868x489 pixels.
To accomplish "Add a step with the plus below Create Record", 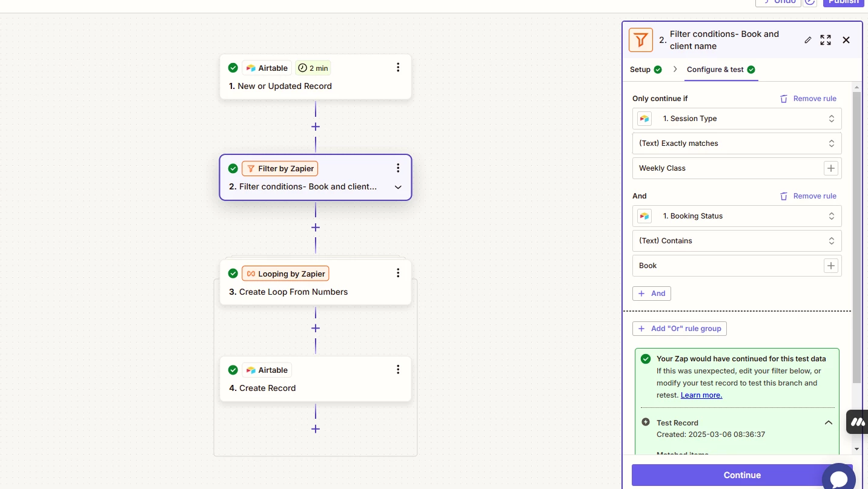I will (x=316, y=429).
